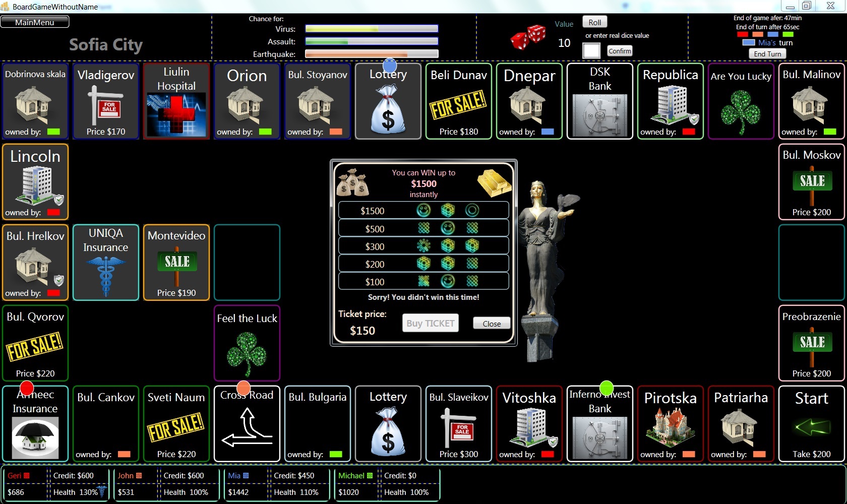Click the real dice value input box

(591, 51)
